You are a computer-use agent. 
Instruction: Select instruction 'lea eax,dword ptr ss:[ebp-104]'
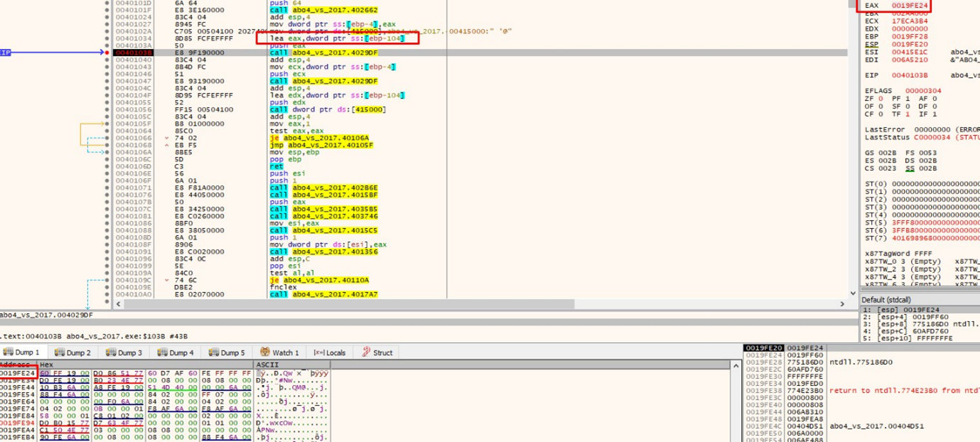coord(338,38)
